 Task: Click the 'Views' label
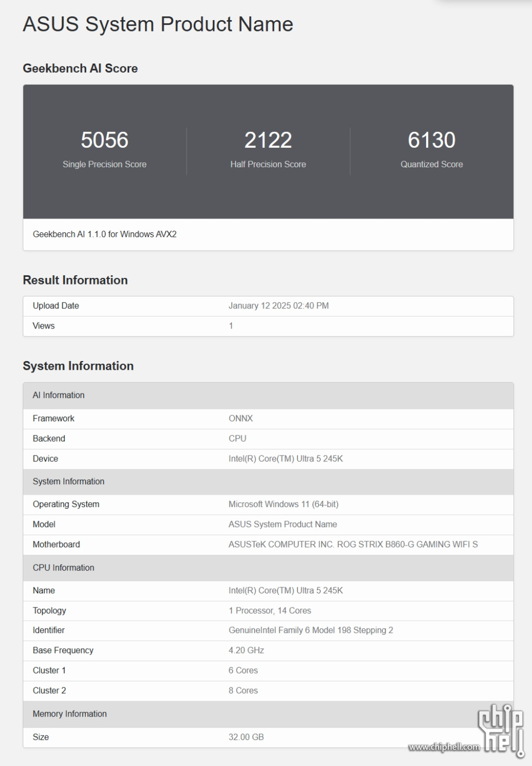(x=43, y=326)
